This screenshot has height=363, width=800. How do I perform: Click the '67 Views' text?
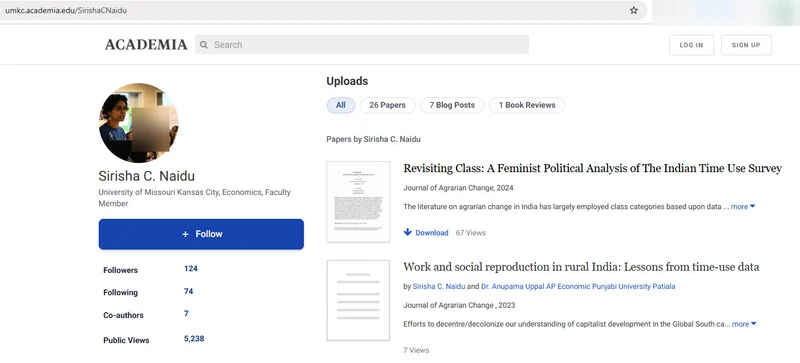(470, 233)
